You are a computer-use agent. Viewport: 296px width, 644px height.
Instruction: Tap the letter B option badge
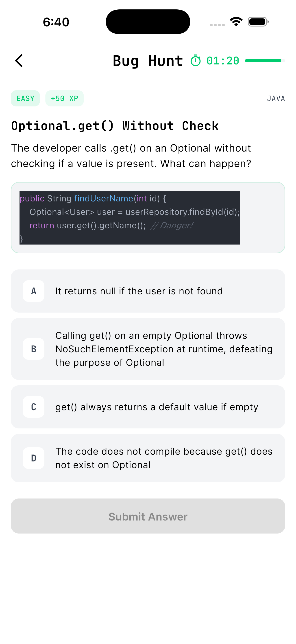pos(34,349)
